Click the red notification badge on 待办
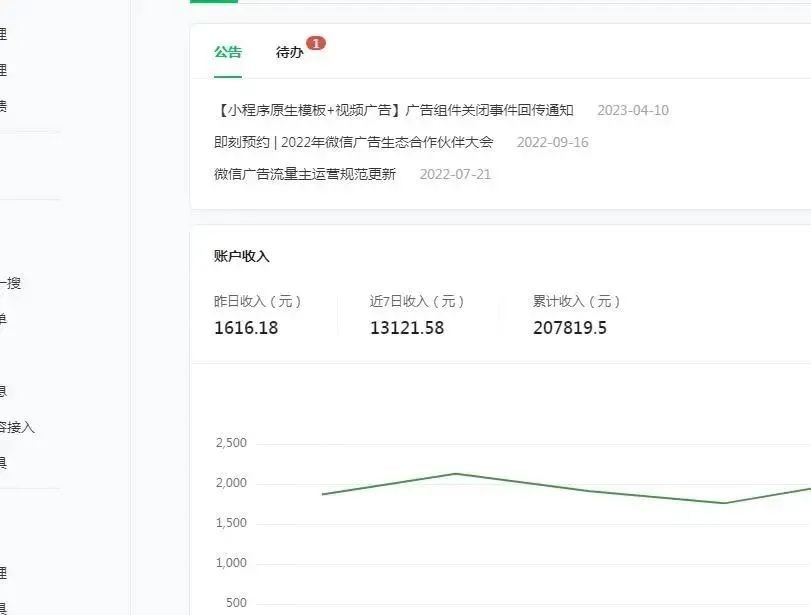Viewport: 811px width, 615px height. coord(316,43)
